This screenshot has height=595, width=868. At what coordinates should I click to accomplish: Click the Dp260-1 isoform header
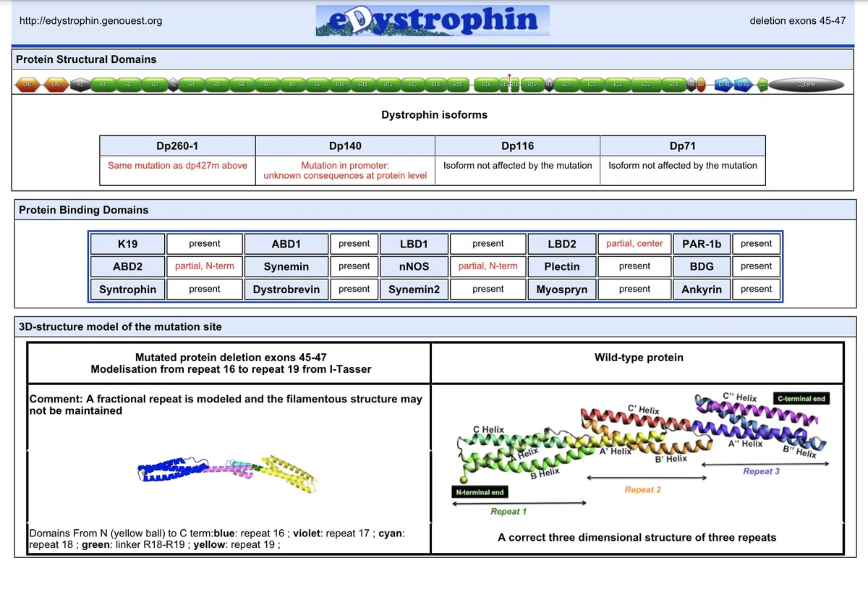[177, 145]
